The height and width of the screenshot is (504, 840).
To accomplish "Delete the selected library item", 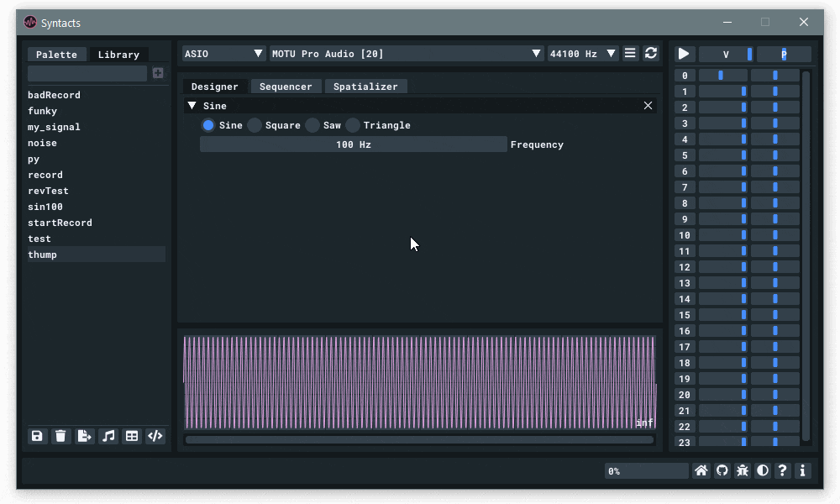I will pos(60,436).
